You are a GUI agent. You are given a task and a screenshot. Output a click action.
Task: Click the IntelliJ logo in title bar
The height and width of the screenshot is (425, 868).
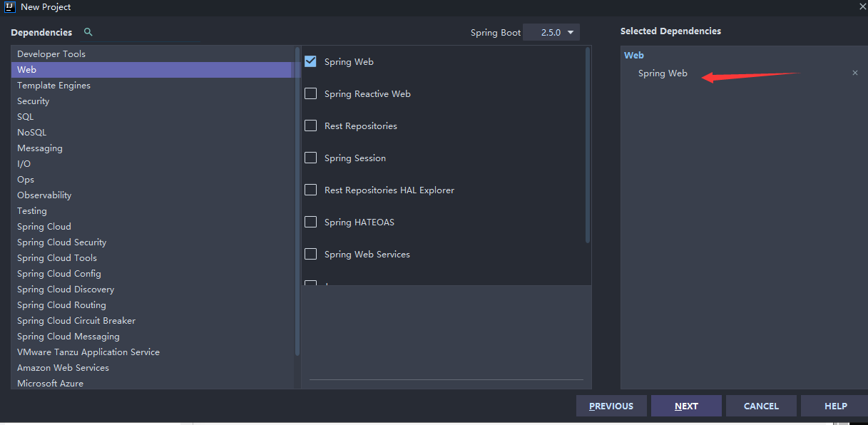click(x=10, y=6)
